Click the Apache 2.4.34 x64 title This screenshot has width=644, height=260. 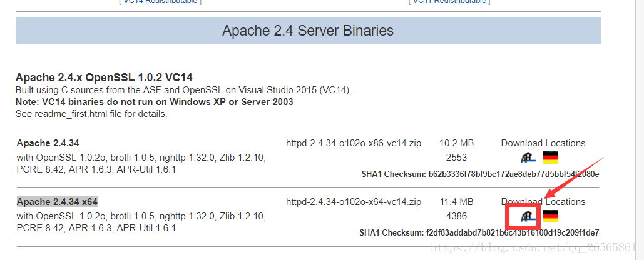coord(57,202)
